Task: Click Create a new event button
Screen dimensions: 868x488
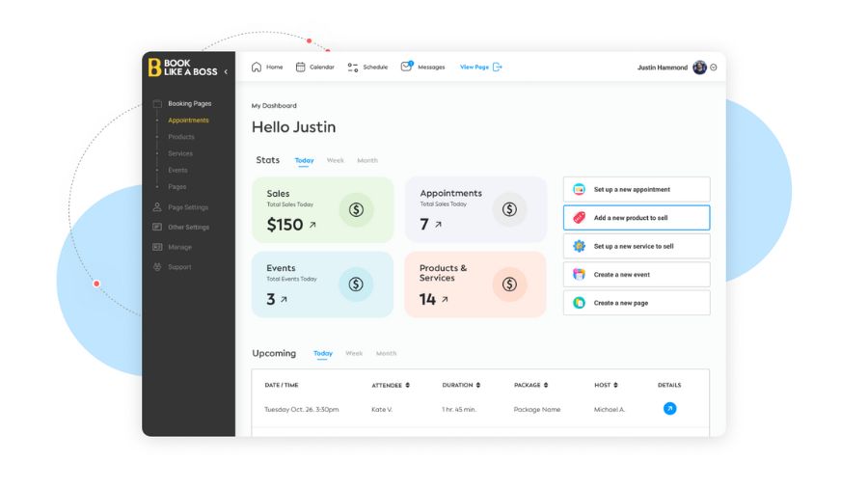Action: coord(637,275)
